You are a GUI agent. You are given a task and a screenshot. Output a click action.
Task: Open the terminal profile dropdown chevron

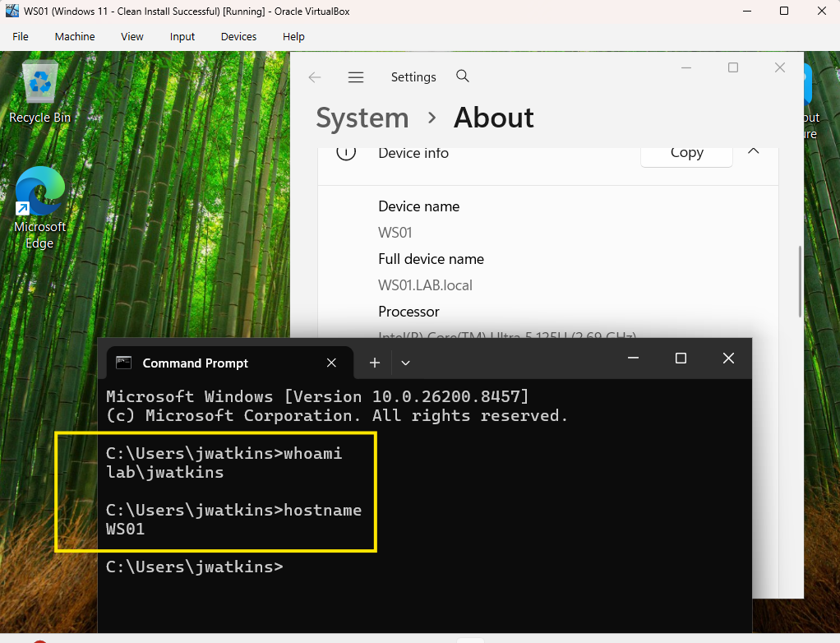pyautogui.click(x=405, y=363)
